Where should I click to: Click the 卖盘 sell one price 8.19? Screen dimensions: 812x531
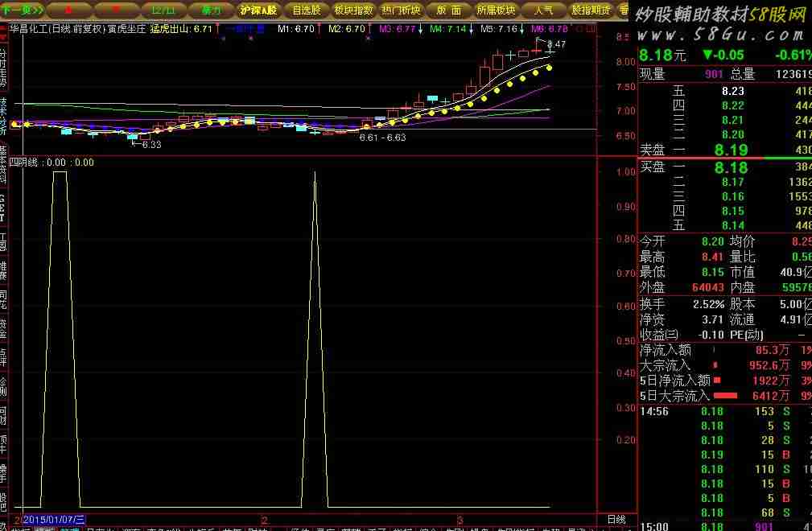[x=731, y=150]
